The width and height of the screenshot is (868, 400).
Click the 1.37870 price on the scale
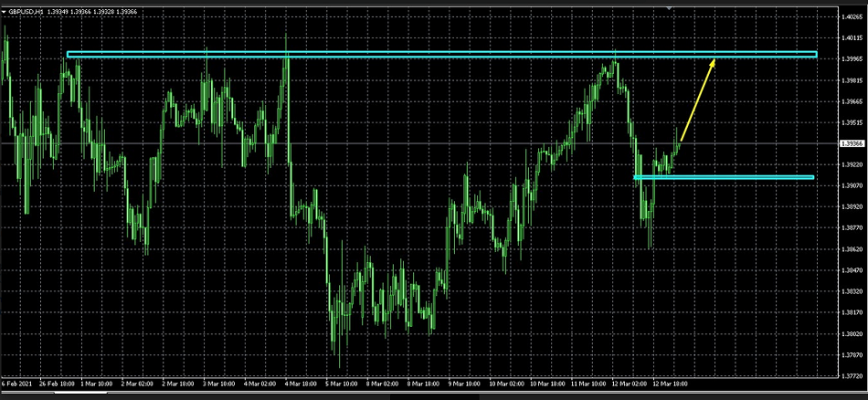(x=851, y=354)
